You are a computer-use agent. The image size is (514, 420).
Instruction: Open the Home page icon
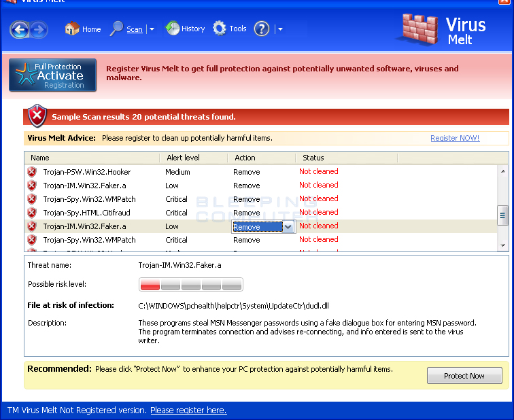tap(72, 29)
